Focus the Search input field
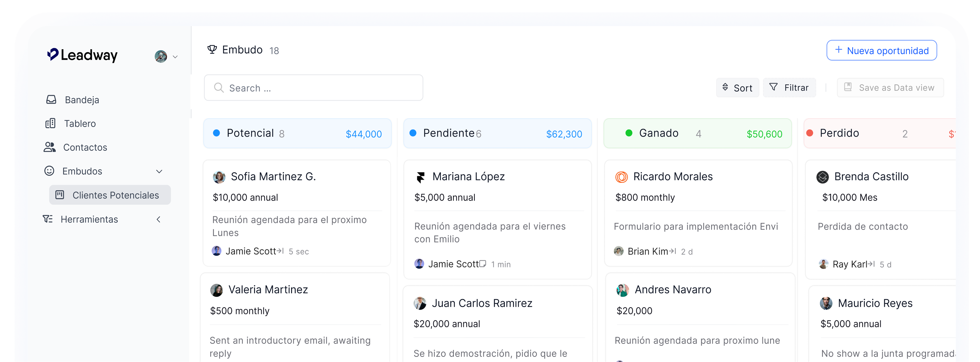Image resolution: width=980 pixels, height=362 pixels. pos(313,87)
